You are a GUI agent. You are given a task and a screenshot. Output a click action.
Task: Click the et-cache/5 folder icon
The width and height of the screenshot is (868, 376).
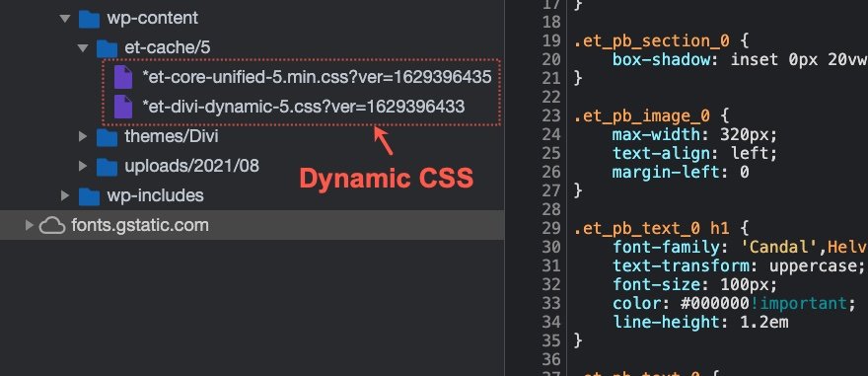coord(107,48)
